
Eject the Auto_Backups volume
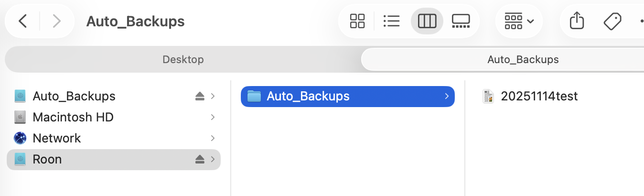click(x=200, y=97)
